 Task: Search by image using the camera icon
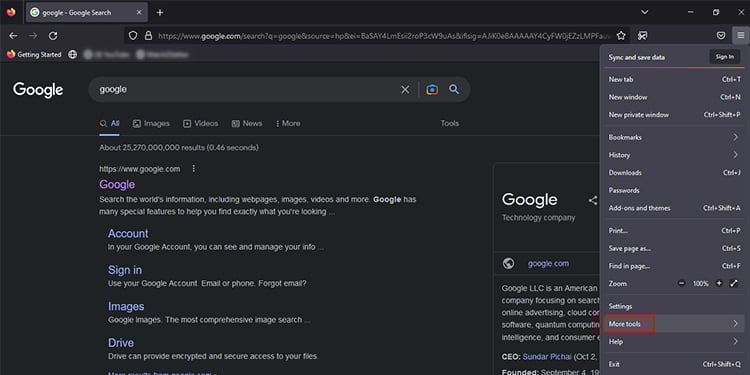point(432,89)
